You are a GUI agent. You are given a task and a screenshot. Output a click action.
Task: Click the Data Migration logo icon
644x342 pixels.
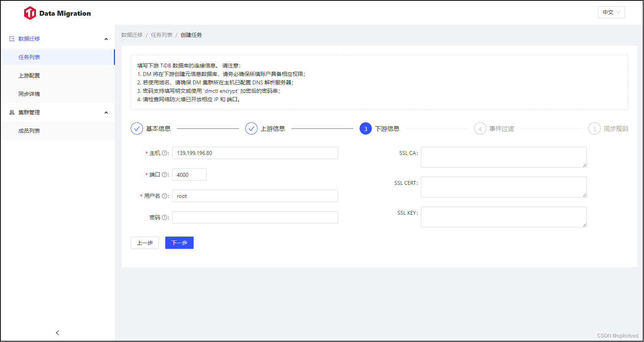(x=30, y=13)
